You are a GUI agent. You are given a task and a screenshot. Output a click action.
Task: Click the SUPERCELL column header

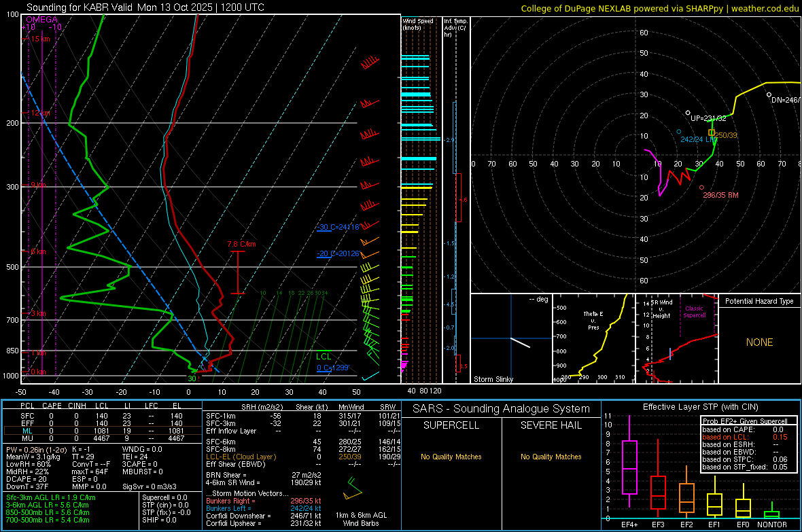point(451,425)
